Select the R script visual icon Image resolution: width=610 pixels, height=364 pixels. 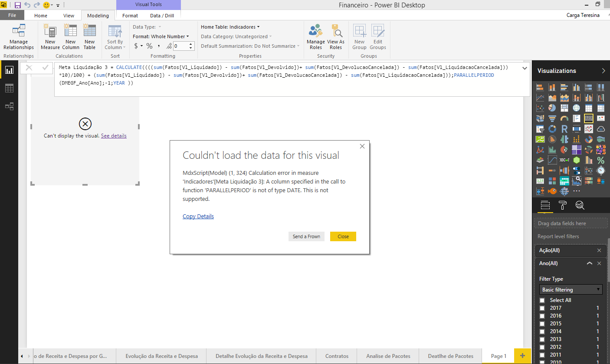pyautogui.click(x=564, y=129)
